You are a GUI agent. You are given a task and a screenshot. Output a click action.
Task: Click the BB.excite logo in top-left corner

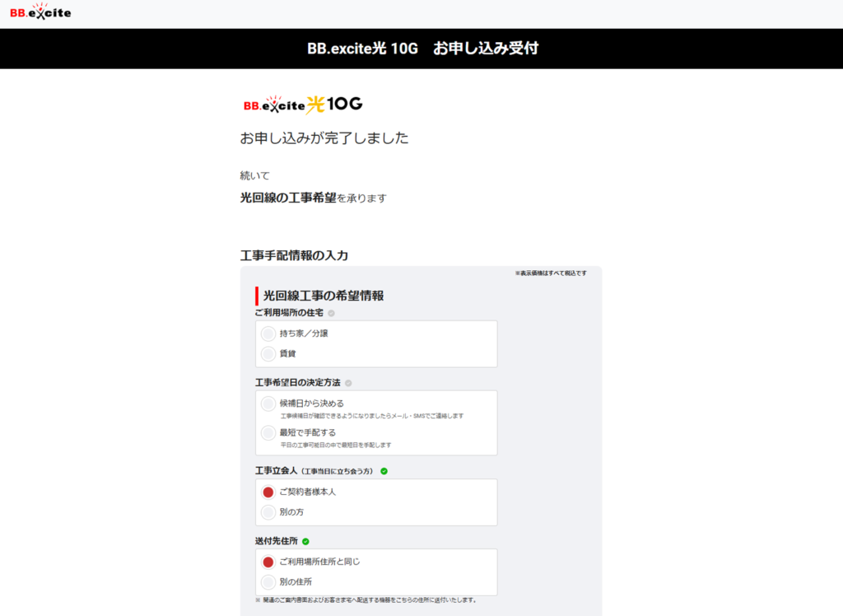point(40,12)
